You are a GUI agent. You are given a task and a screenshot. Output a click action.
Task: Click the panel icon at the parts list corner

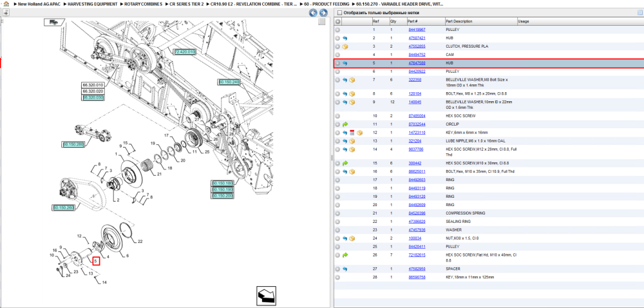coord(639,13)
